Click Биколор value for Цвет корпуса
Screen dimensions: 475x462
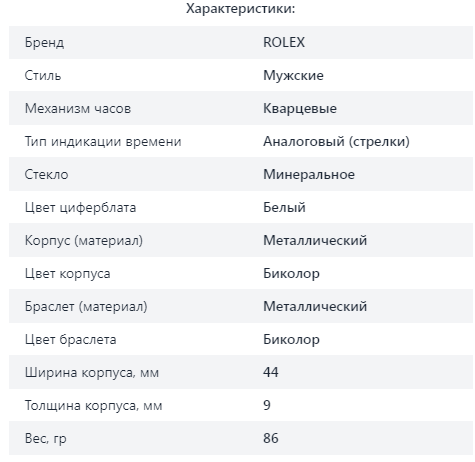click(291, 274)
